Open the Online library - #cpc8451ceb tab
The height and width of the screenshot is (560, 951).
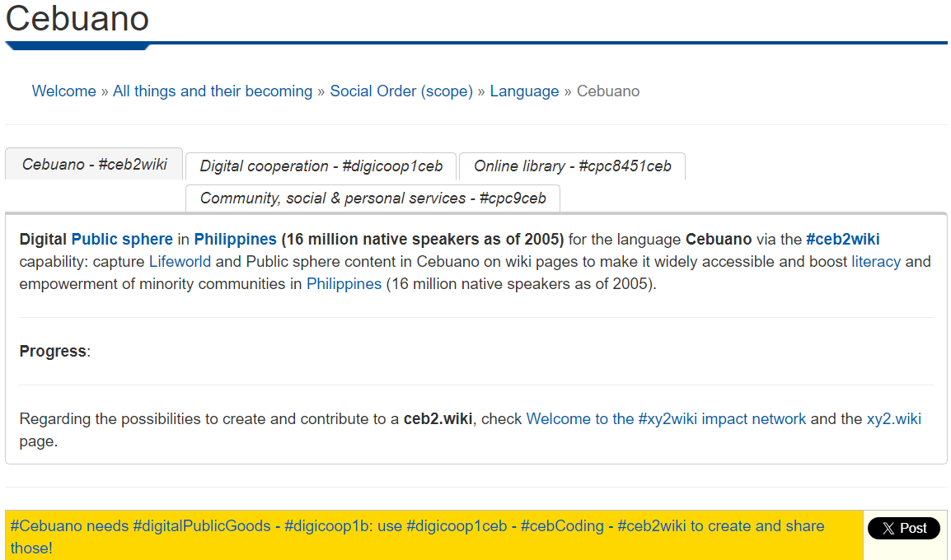(572, 166)
